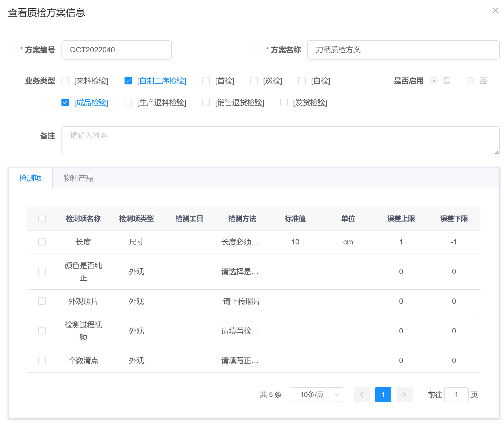Switch to the 物料产品 tab
Image resolution: width=504 pixels, height=424 pixels.
[x=78, y=178]
